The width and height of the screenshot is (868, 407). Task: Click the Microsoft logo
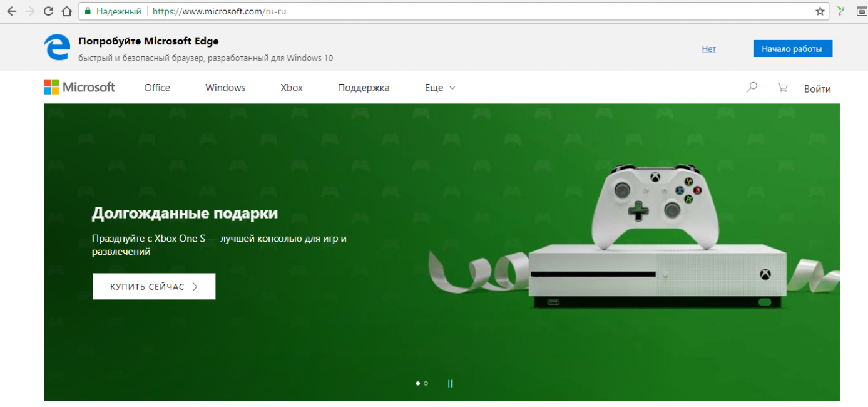click(79, 88)
